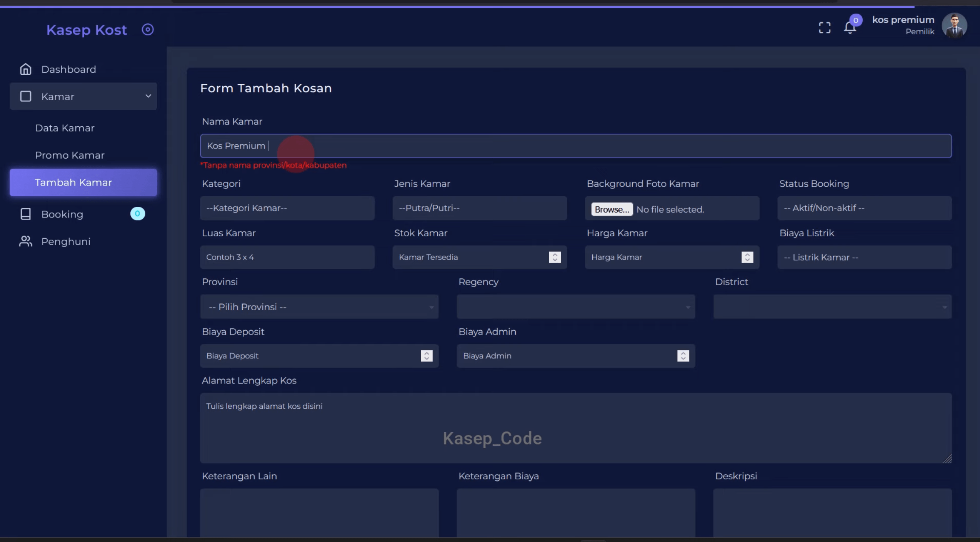Click the Browse file button
Viewport: 980px width, 542px height.
612,209
